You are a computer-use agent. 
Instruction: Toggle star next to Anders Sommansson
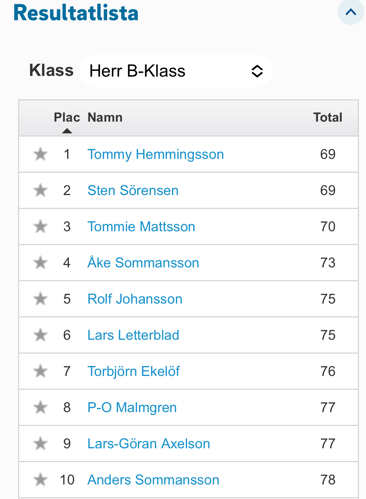[x=40, y=480]
